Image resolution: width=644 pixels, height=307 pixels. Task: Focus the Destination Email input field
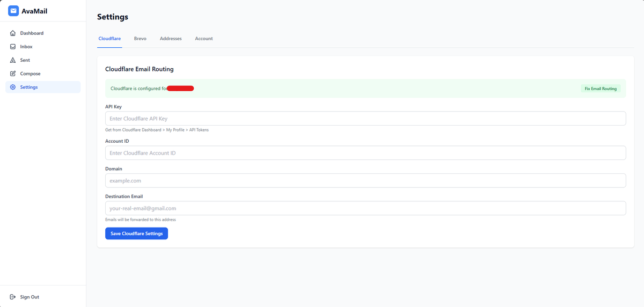pos(365,208)
